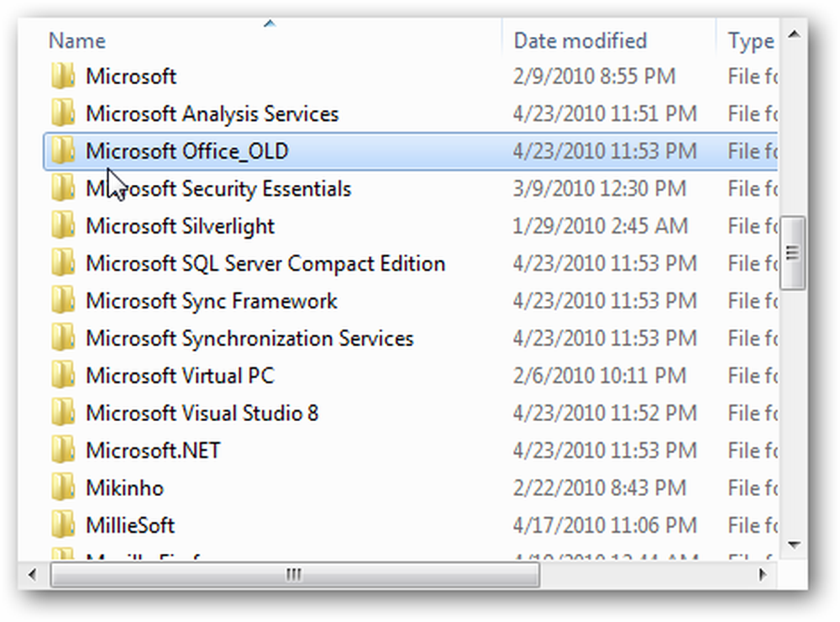Click the Microsoft Synchronization Services folder icon
Viewport: 840px width, 622px height.
[63, 339]
